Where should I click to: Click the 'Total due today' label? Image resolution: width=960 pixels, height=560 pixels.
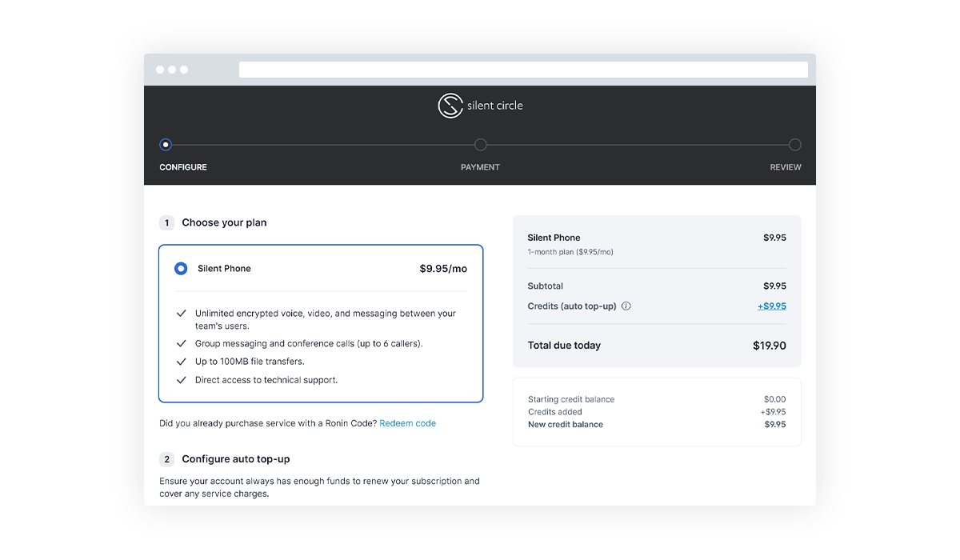point(564,346)
